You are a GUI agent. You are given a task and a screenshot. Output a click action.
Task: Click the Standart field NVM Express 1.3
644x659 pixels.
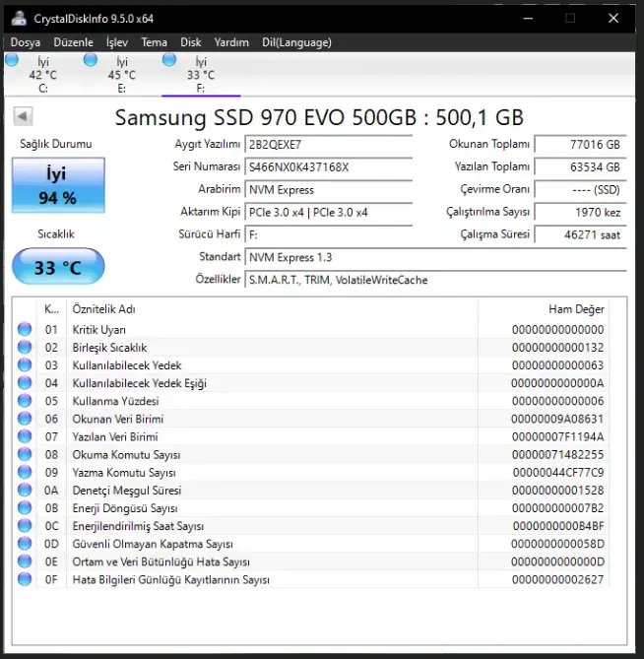coord(435,257)
